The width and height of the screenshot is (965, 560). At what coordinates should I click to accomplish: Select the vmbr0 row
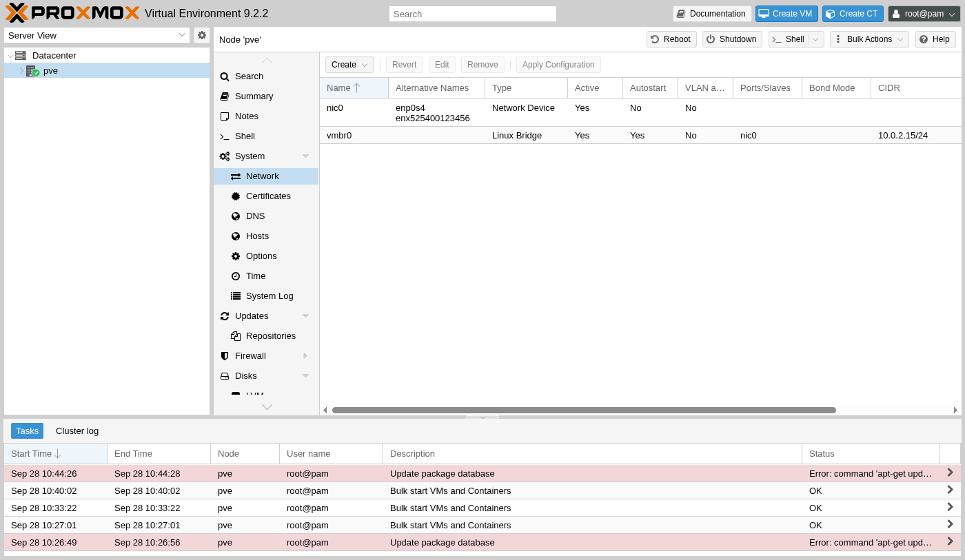click(x=640, y=136)
